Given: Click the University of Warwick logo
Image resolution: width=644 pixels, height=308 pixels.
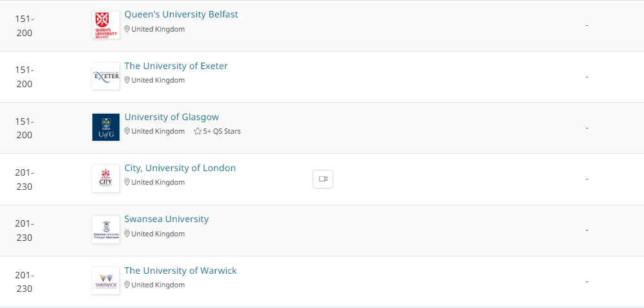Looking at the screenshot, I should pyautogui.click(x=106, y=281).
